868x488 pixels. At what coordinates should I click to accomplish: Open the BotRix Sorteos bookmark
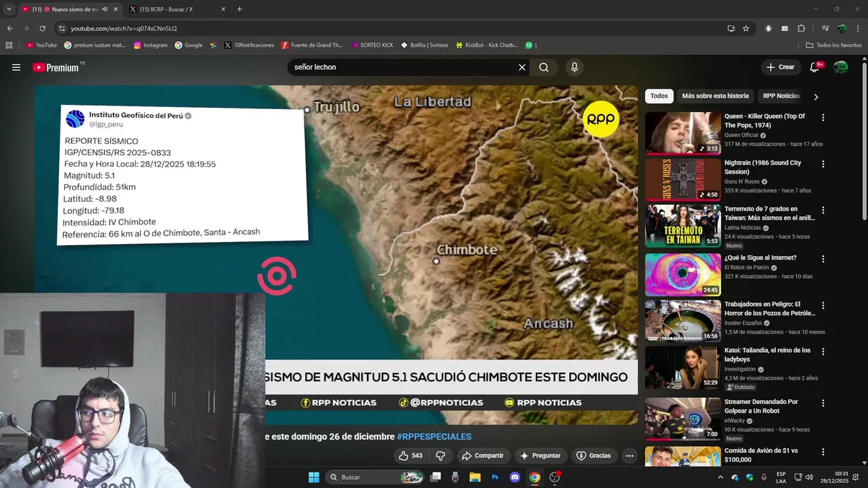click(x=425, y=45)
